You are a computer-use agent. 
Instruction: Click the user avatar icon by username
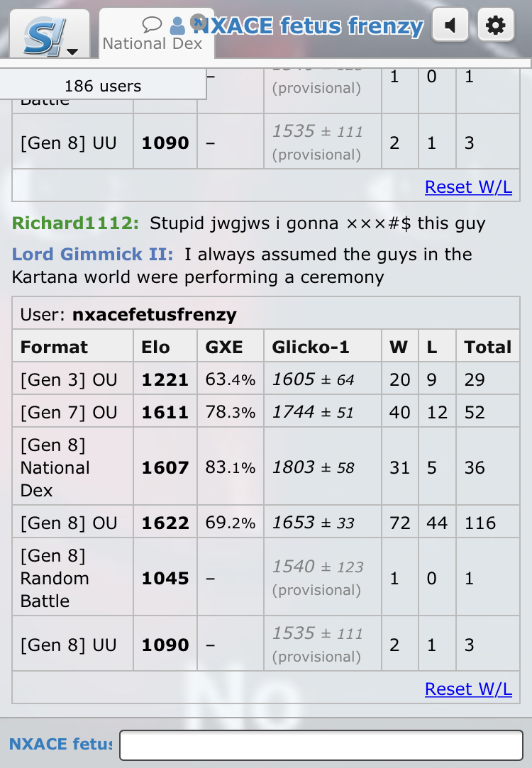(178, 26)
